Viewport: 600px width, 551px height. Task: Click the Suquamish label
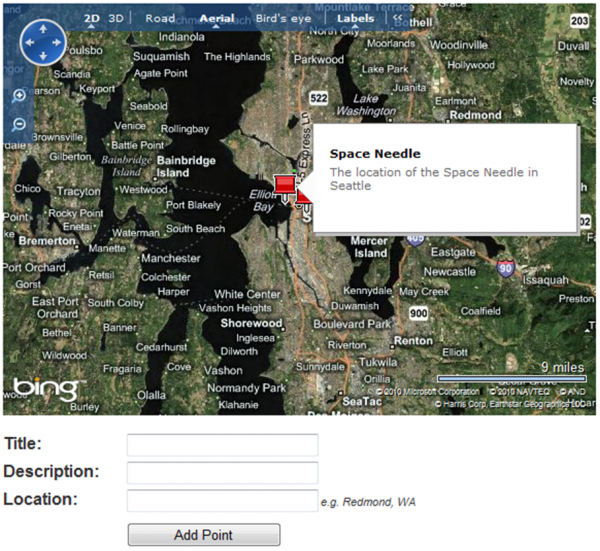[161, 57]
